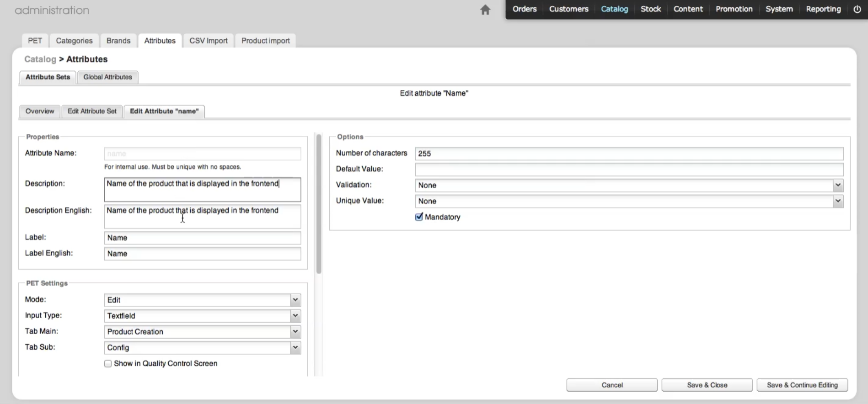Click the administration title text
The width and height of the screenshot is (868, 404).
[x=52, y=10]
